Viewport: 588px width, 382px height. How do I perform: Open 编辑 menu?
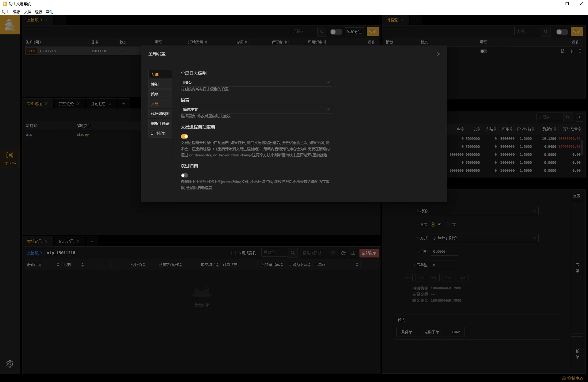[17, 12]
